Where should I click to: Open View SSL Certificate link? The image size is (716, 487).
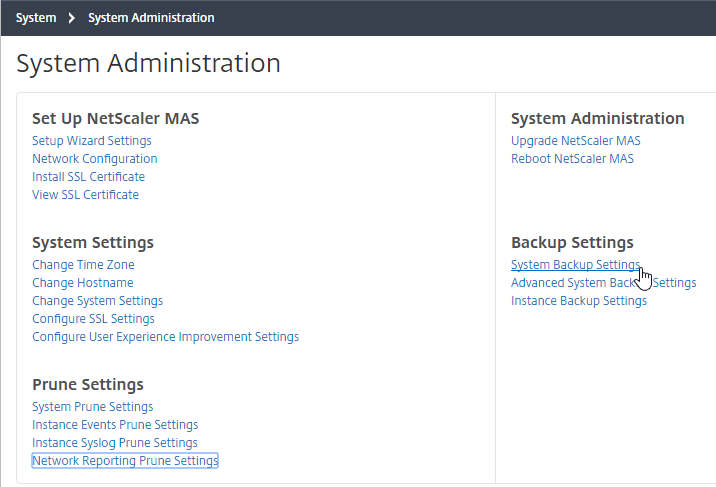click(85, 194)
